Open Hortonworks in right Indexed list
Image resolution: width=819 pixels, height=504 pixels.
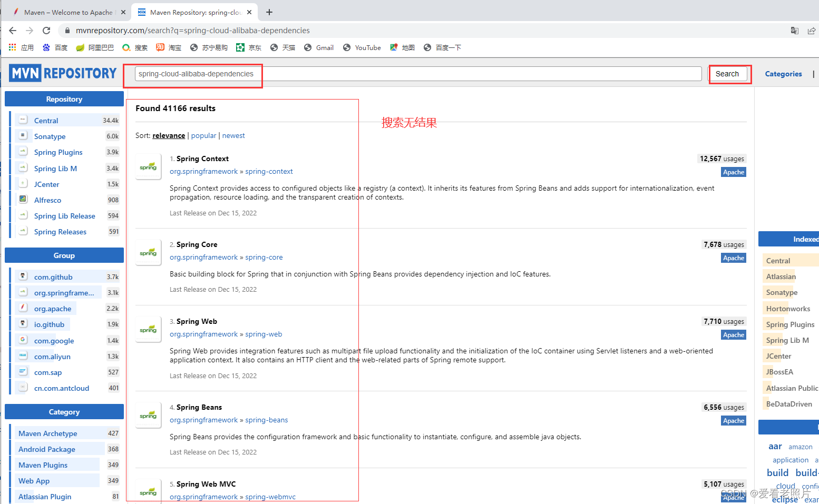pyautogui.click(x=788, y=309)
